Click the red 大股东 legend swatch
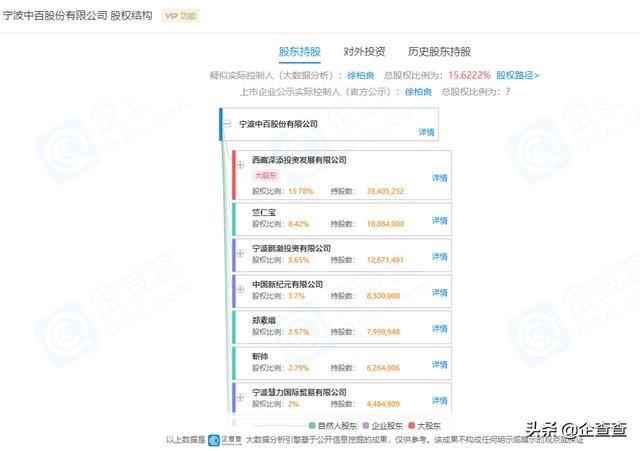 coord(411,426)
